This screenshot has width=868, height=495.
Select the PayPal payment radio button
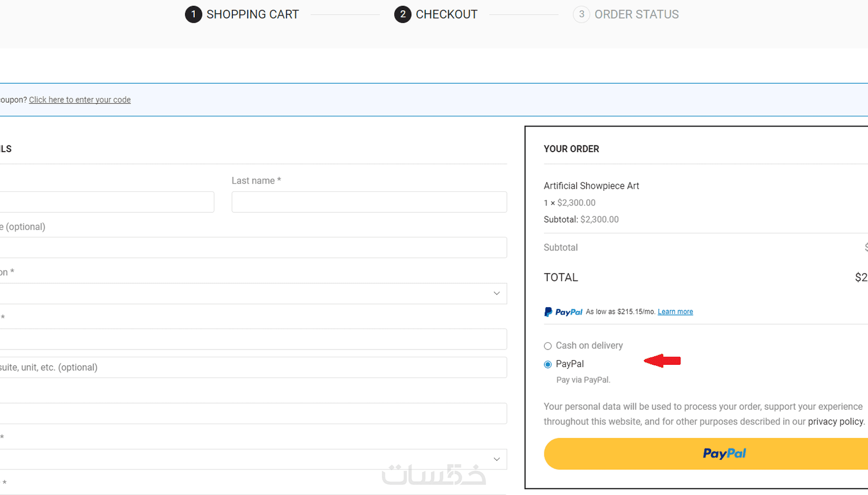click(x=548, y=364)
